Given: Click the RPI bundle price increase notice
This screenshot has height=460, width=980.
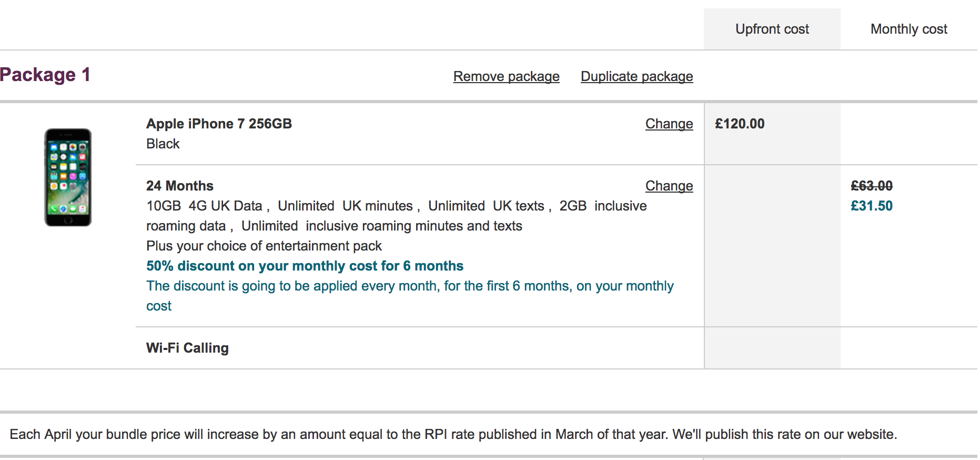Looking at the screenshot, I should [453, 435].
